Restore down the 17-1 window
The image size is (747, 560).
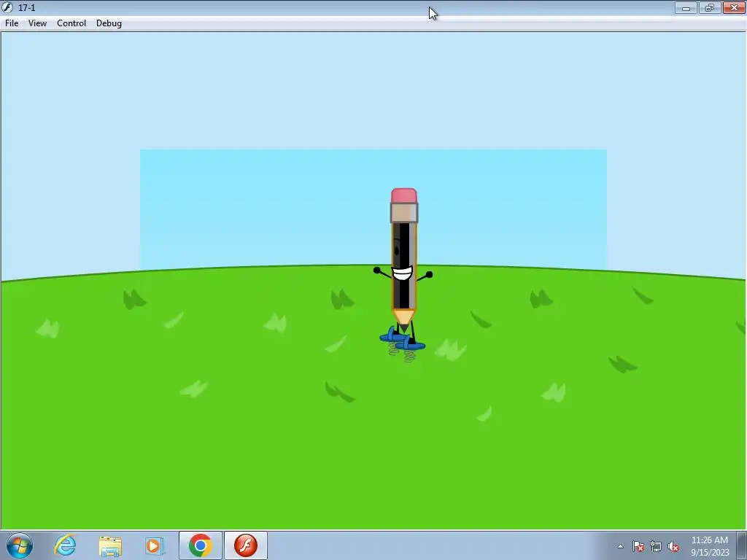point(709,7)
